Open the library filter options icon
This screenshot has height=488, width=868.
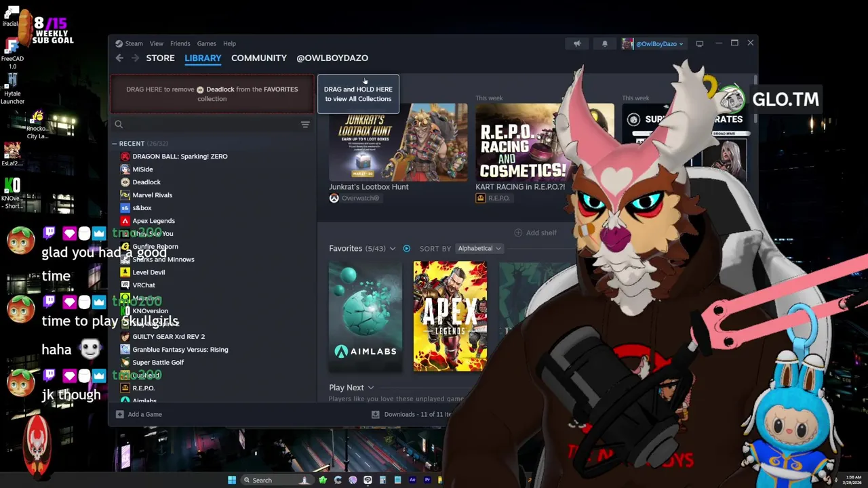pyautogui.click(x=305, y=124)
